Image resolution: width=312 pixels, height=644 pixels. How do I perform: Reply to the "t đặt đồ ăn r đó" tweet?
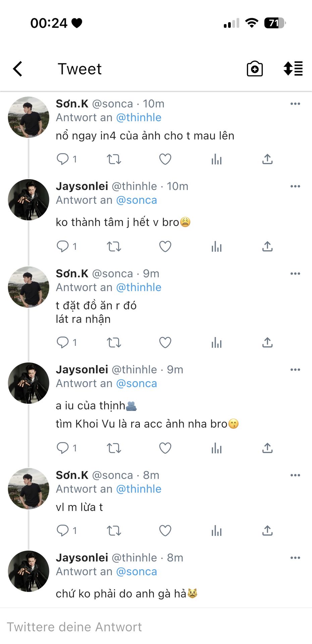pyautogui.click(x=63, y=342)
